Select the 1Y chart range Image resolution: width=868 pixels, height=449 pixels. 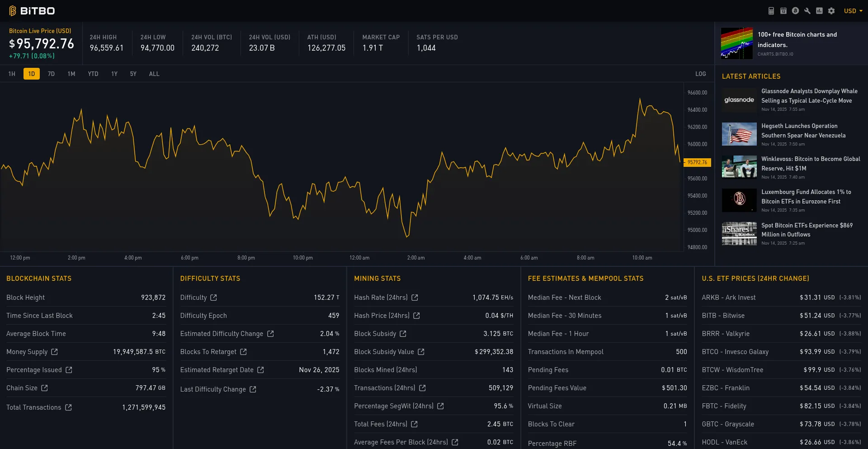click(114, 74)
